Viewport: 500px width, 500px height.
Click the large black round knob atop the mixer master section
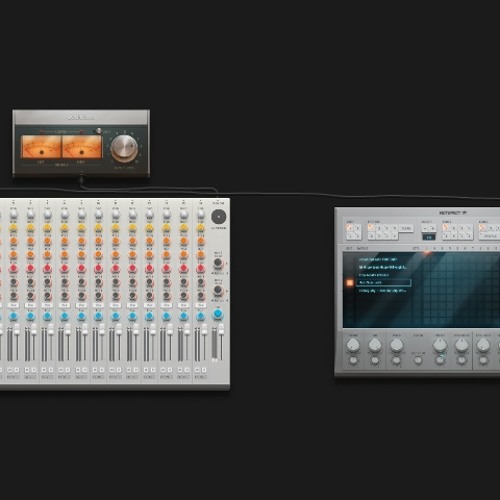tap(219, 217)
